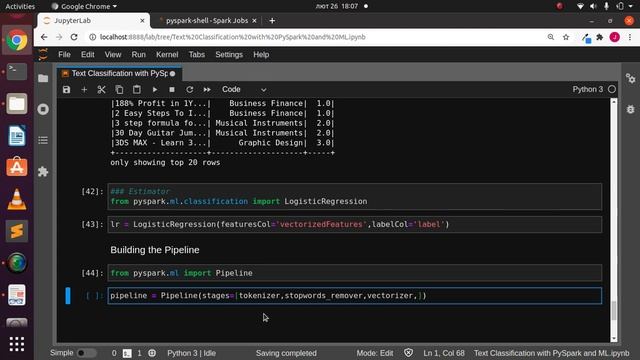Click Python 3 | Idle in status bar
The width and height of the screenshot is (640, 360).
tap(191, 353)
